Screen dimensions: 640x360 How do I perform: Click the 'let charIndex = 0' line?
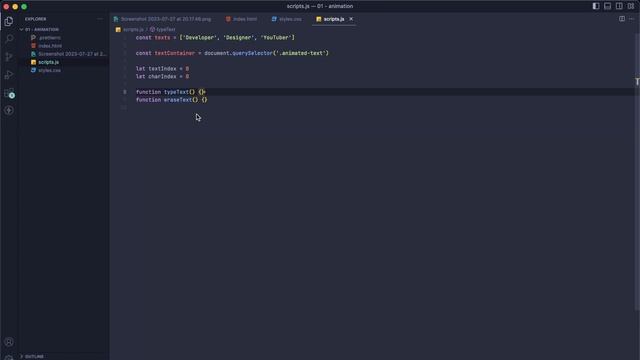162,76
